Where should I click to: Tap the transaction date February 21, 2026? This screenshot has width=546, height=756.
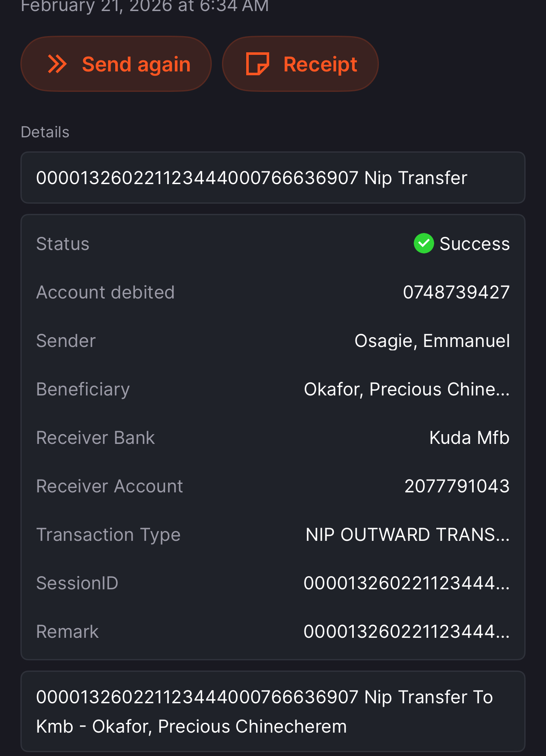pos(145,6)
